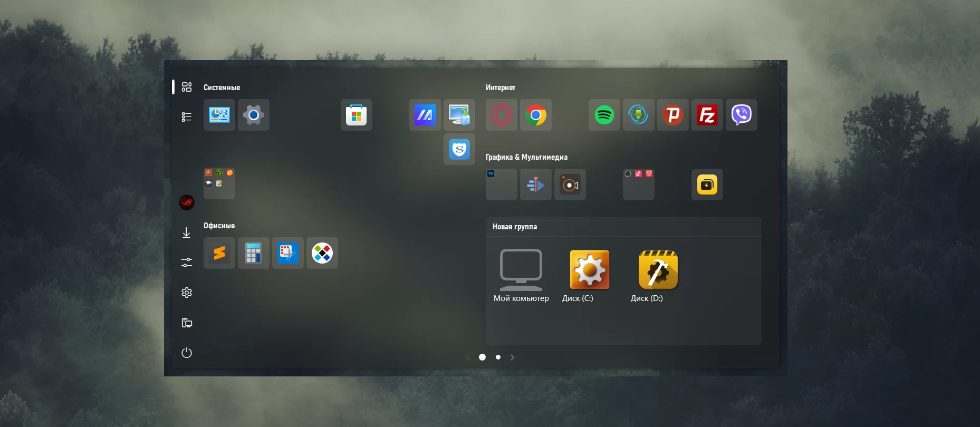
Task: Open the green download arrow app tile
Action: 639,115
